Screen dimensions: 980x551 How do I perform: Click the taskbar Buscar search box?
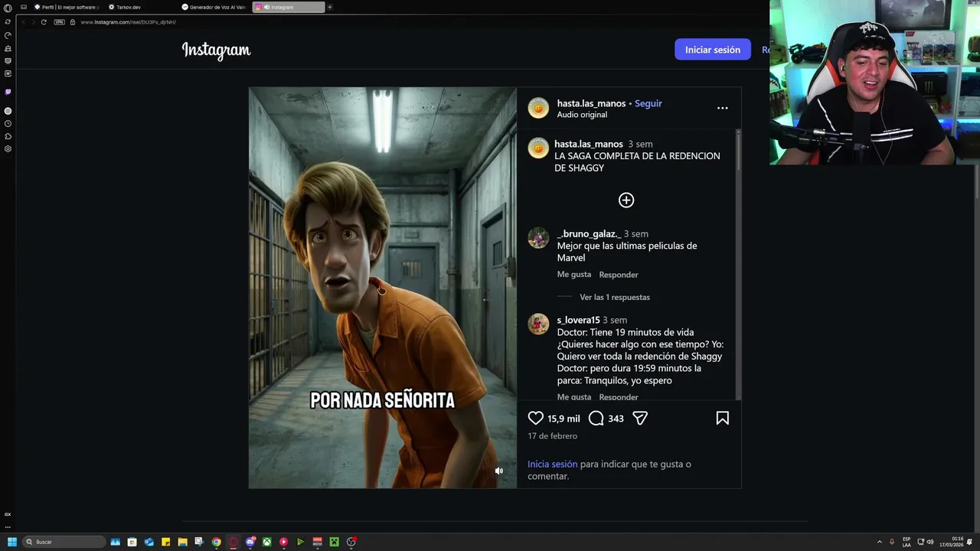tap(64, 542)
